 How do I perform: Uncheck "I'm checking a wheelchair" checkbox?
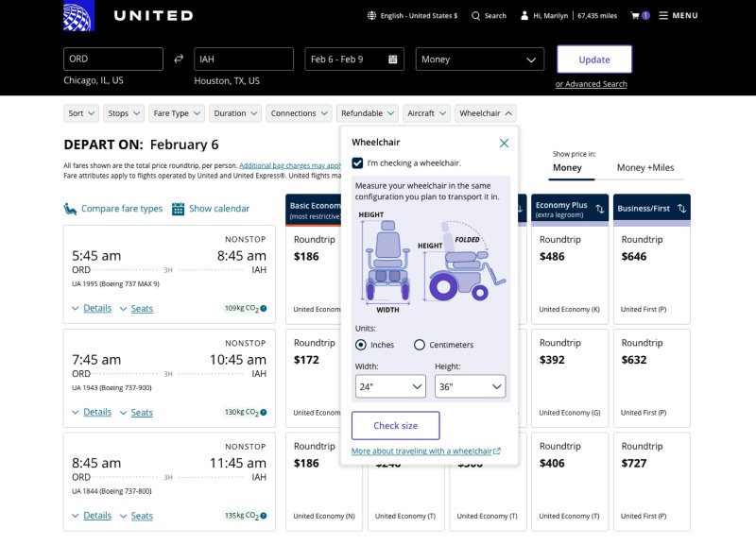point(357,162)
